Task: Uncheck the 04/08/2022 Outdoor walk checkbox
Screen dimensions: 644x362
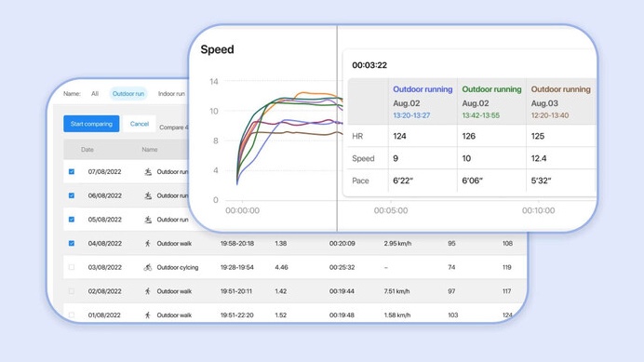Action: pyautogui.click(x=72, y=243)
